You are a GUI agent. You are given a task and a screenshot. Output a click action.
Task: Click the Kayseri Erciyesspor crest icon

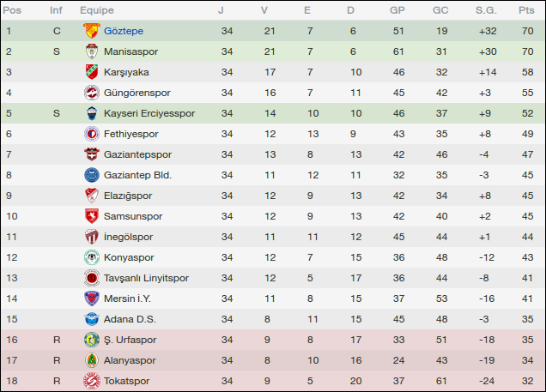point(91,113)
